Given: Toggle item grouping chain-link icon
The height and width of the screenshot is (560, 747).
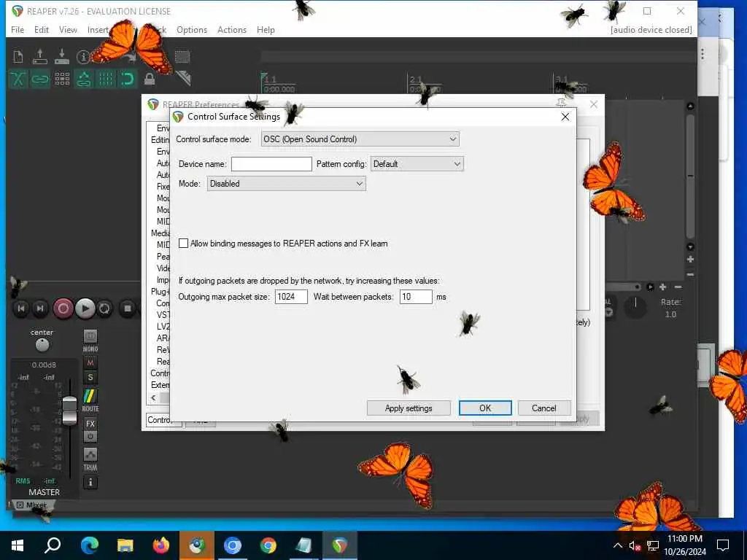Looking at the screenshot, I should tap(40, 79).
